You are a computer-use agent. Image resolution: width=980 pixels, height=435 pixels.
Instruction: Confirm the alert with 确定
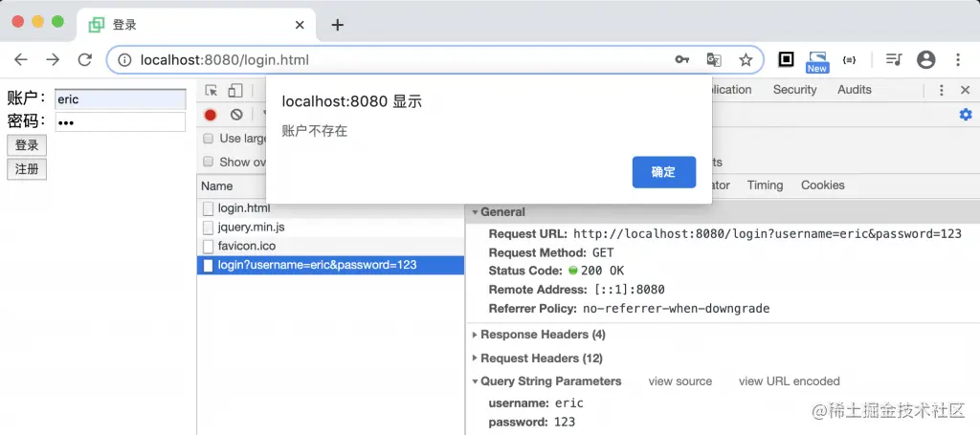click(x=664, y=172)
